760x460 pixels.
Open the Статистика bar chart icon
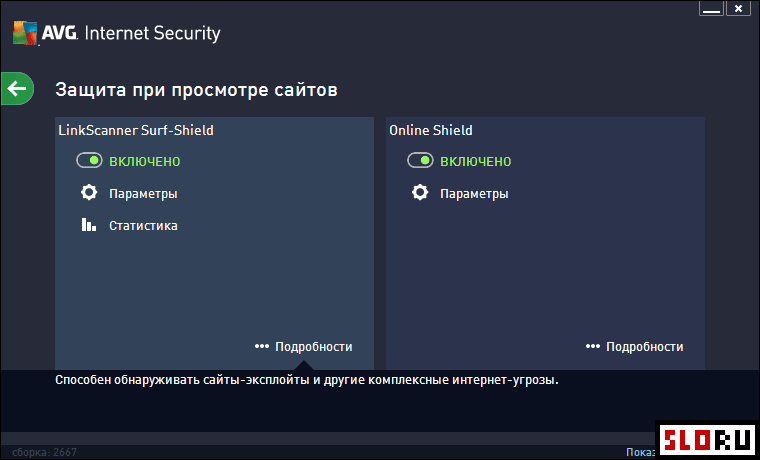(88, 224)
